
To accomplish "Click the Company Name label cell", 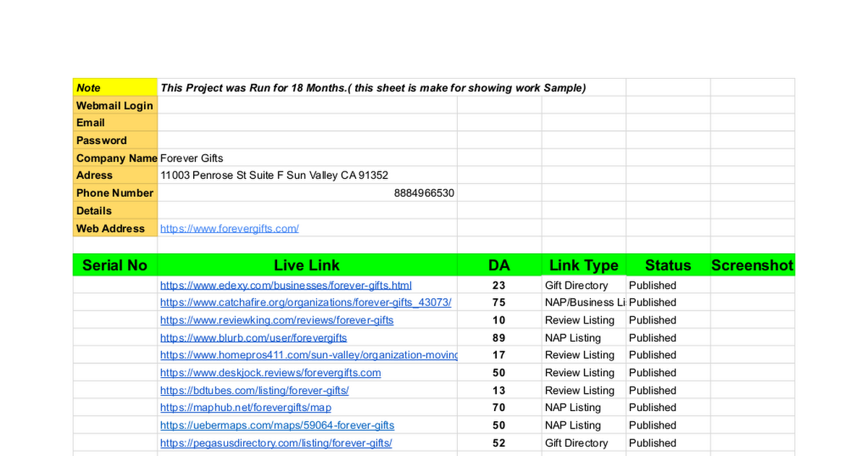I will (115, 158).
